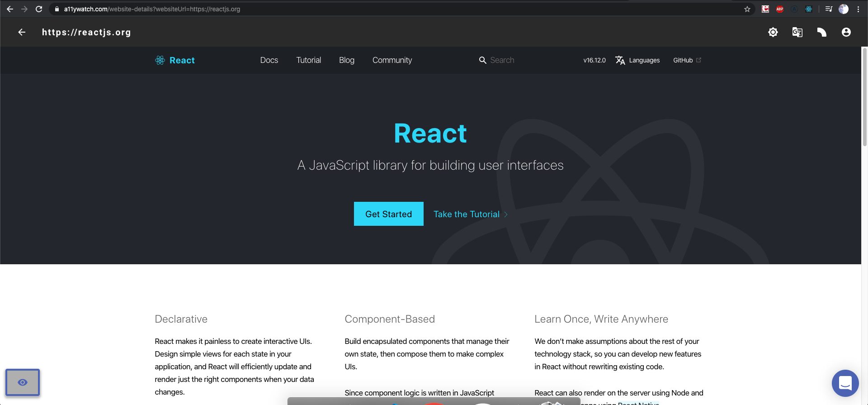Image resolution: width=868 pixels, height=405 pixels.
Task: Open the Languages link
Action: (x=644, y=60)
